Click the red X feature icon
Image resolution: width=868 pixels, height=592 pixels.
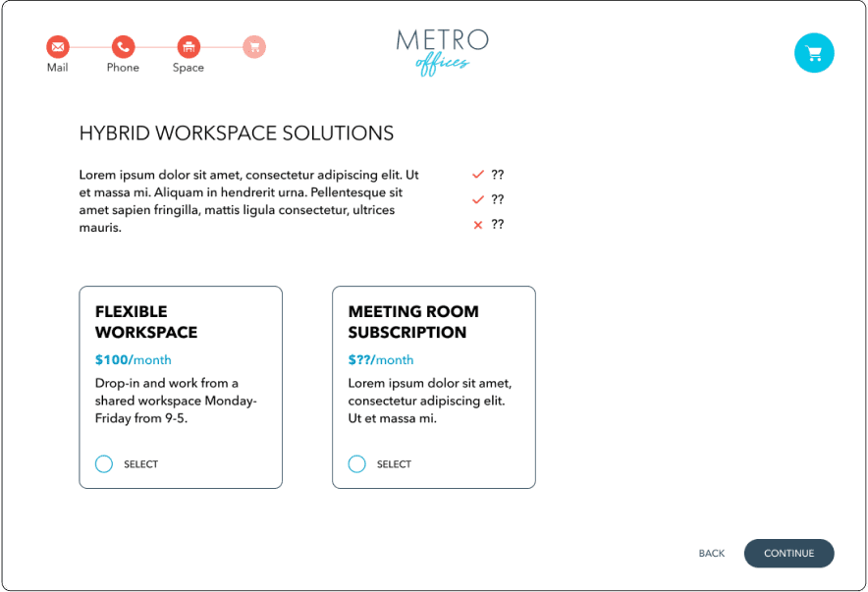click(478, 225)
